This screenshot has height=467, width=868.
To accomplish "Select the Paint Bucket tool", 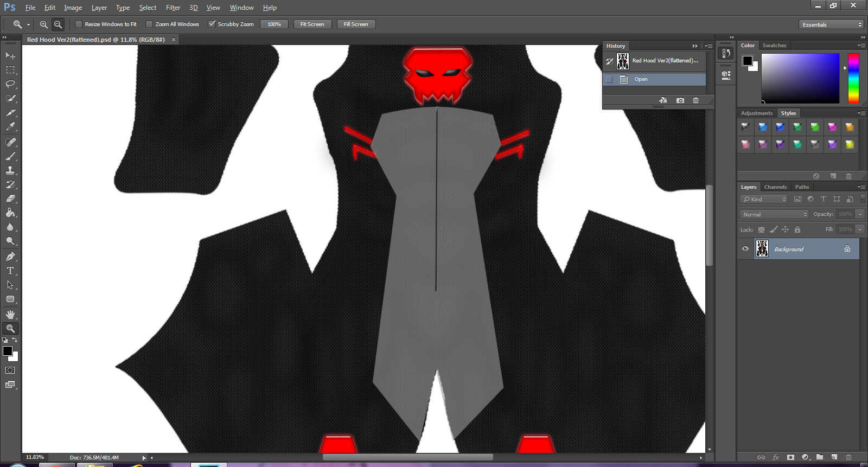I will tap(10, 213).
